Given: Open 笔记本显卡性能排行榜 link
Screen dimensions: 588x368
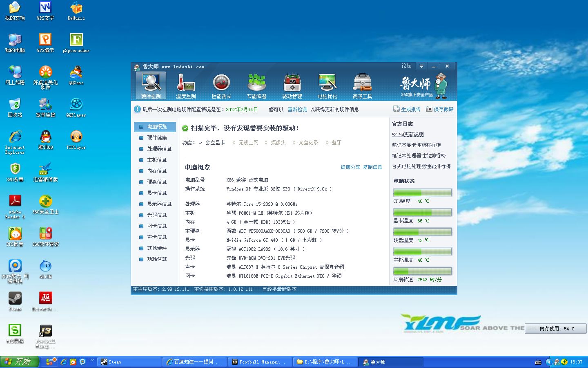Looking at the screenshot, I should (x=416, y=145).
